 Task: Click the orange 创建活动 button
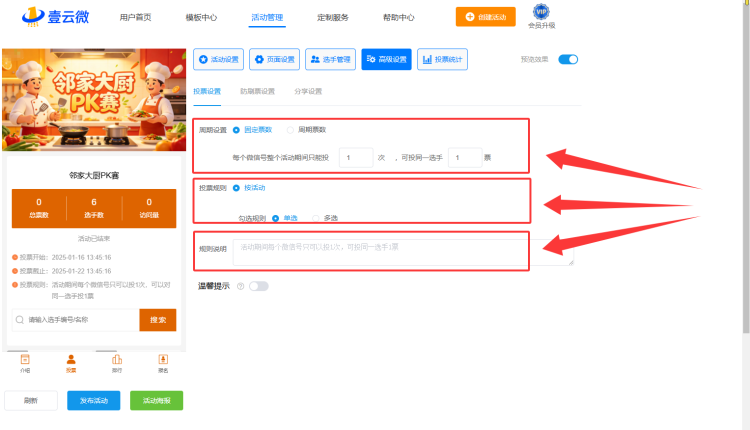point(485,17)
